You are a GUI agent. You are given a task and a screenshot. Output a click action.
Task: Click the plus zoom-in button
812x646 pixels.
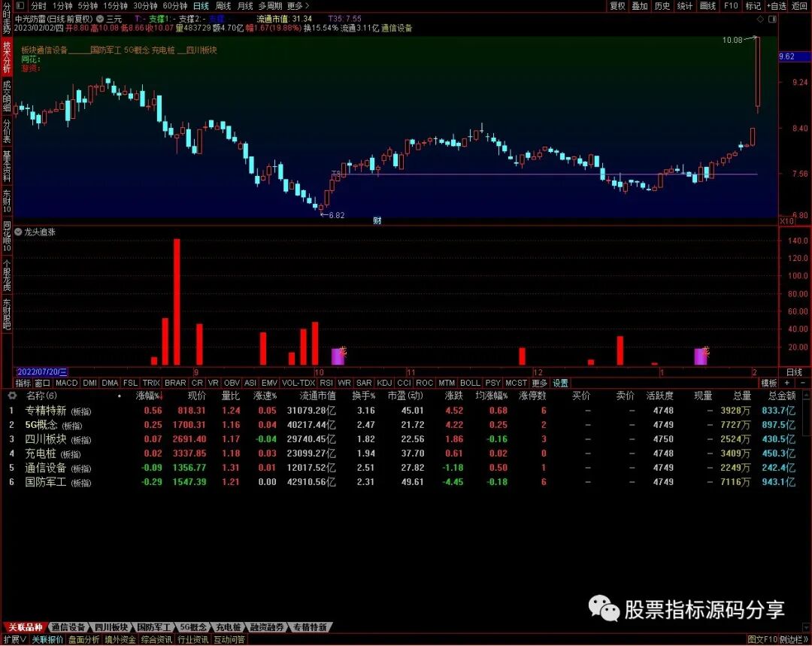pyautogui.click(x=787, y=383)
